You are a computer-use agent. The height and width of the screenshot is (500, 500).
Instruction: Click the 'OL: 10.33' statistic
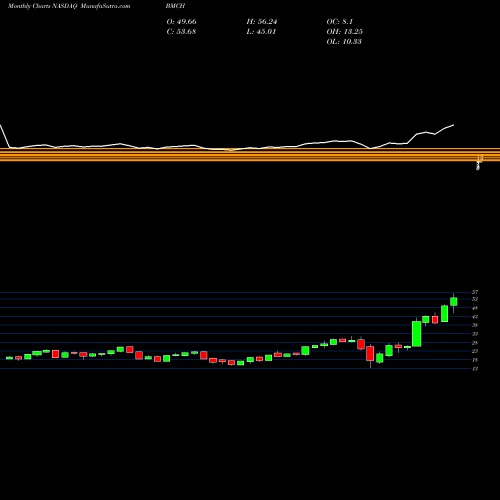tap(344, 42)
